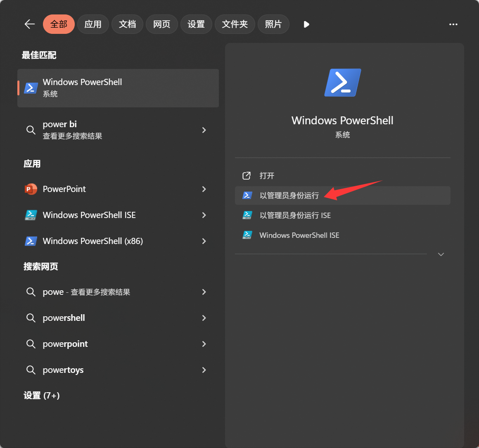Click the search icon beside powe
The width and height of the screenshot is (479, 448).
pos(31,292)
